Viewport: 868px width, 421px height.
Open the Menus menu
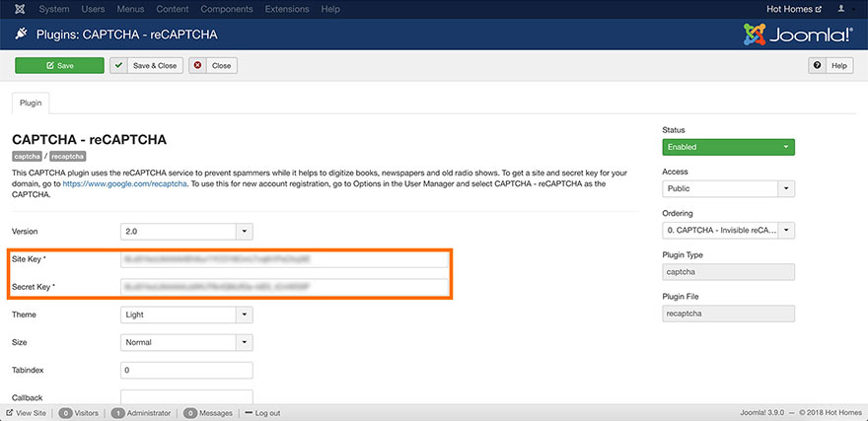[130, 9]
